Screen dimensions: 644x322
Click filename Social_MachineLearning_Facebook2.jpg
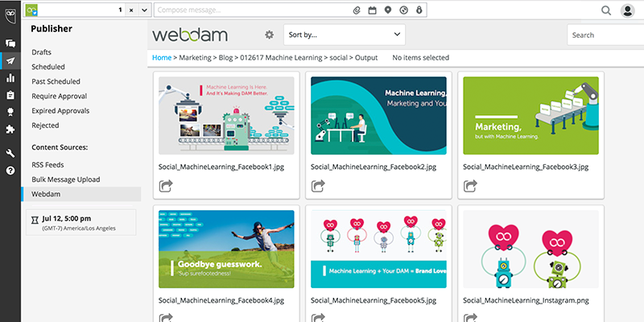tap(374, 167)
